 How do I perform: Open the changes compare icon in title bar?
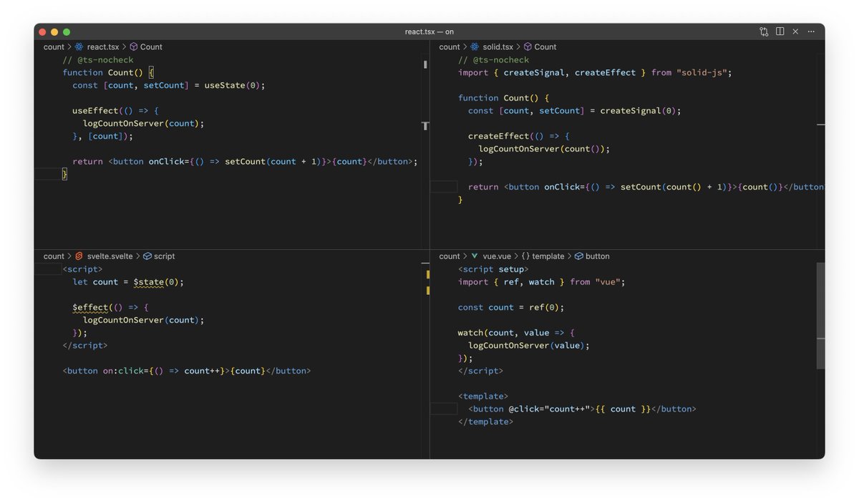coord(764,31)
